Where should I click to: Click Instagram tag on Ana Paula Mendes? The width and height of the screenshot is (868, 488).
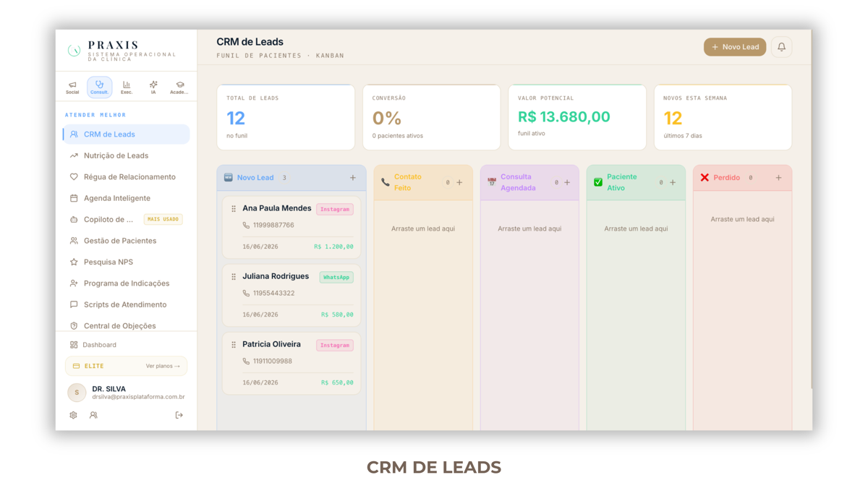335,209
